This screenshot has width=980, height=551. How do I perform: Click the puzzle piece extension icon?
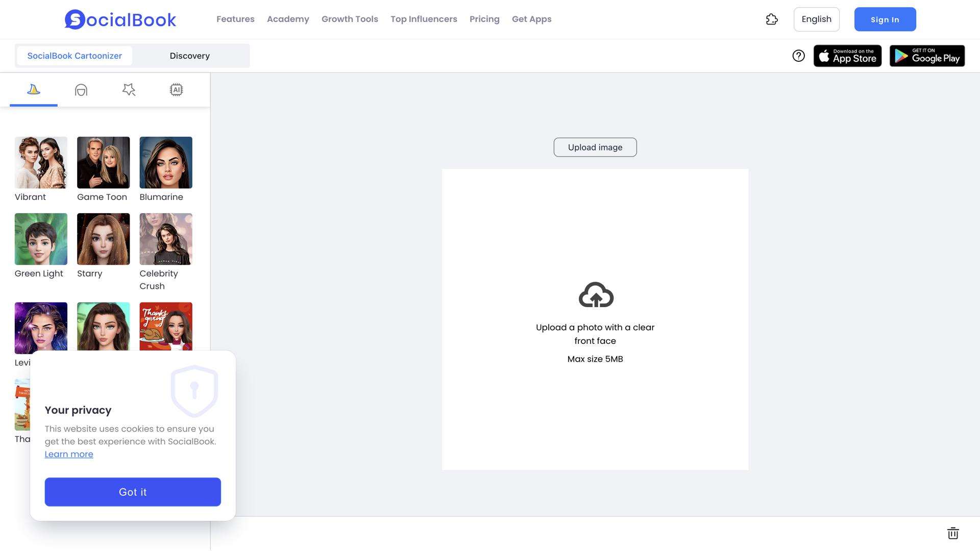(x=772, y=19)
